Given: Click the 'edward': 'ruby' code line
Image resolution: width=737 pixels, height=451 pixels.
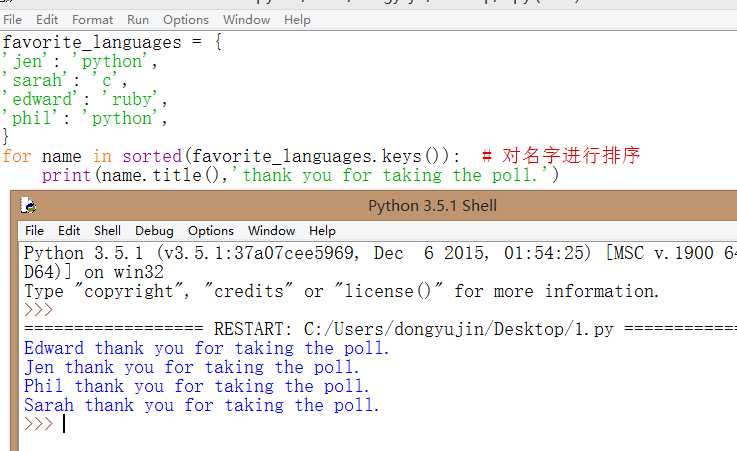Looking at the screenshot, I should coord(85,100).
